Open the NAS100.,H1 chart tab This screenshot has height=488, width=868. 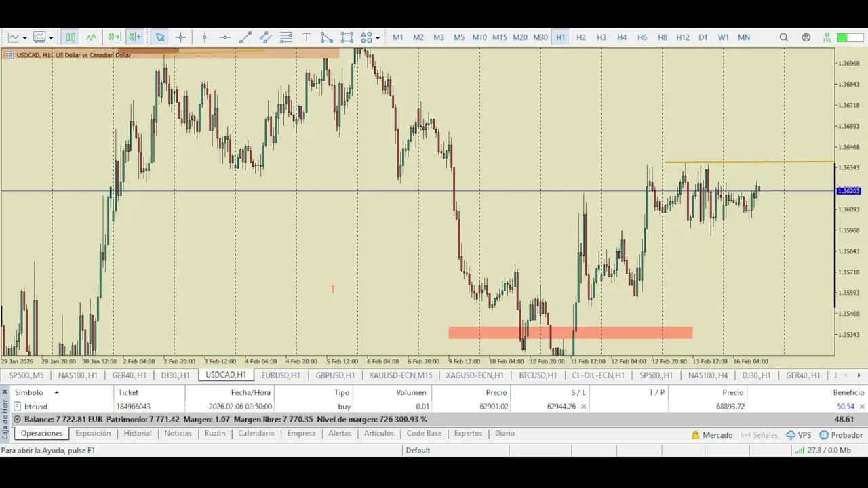tap(77, 375)
